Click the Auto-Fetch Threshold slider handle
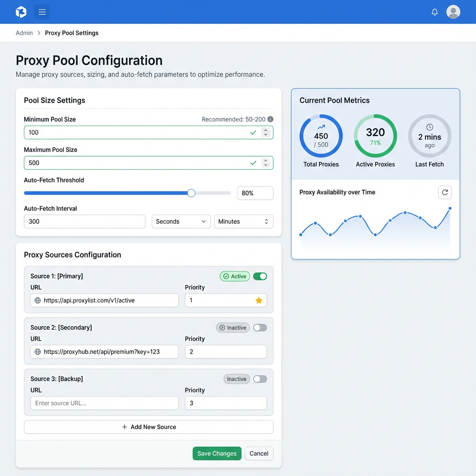476x476 pixels. 191,193
